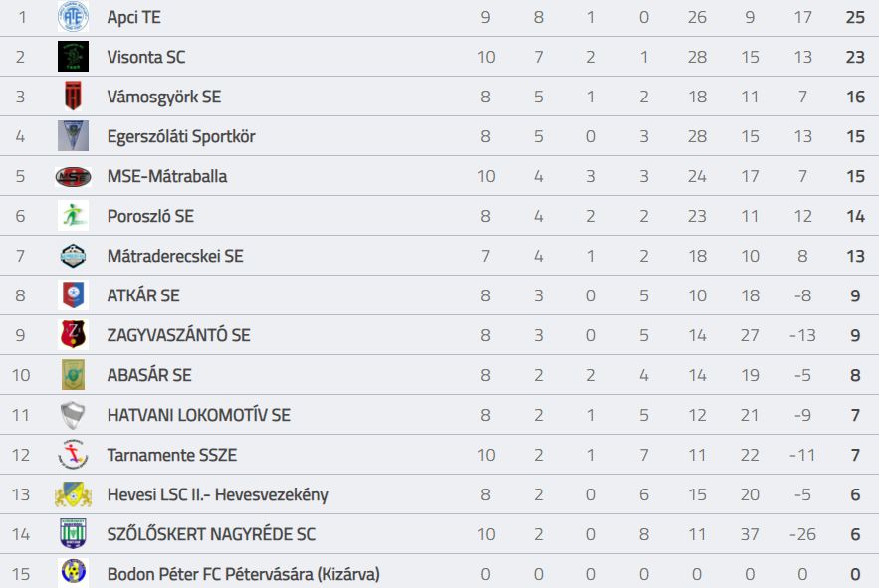Click the Poroszló SE green runner logo

[x=73, y=216]
